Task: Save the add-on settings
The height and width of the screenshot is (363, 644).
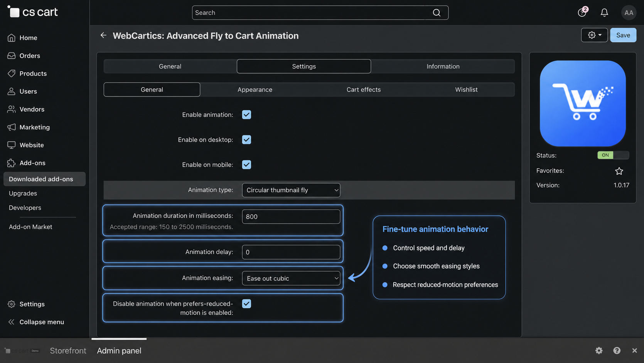Action: click(623, 35)
